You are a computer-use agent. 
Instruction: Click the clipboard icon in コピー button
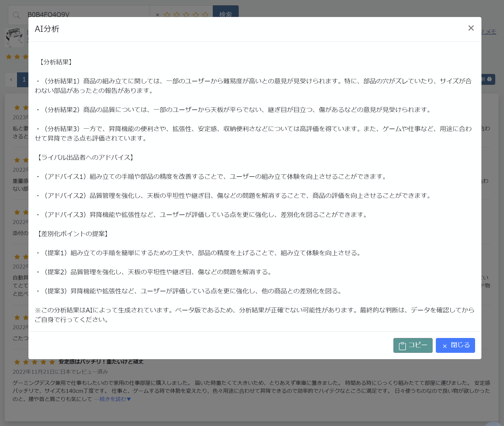pyautogui.click(x=402, y=346)
